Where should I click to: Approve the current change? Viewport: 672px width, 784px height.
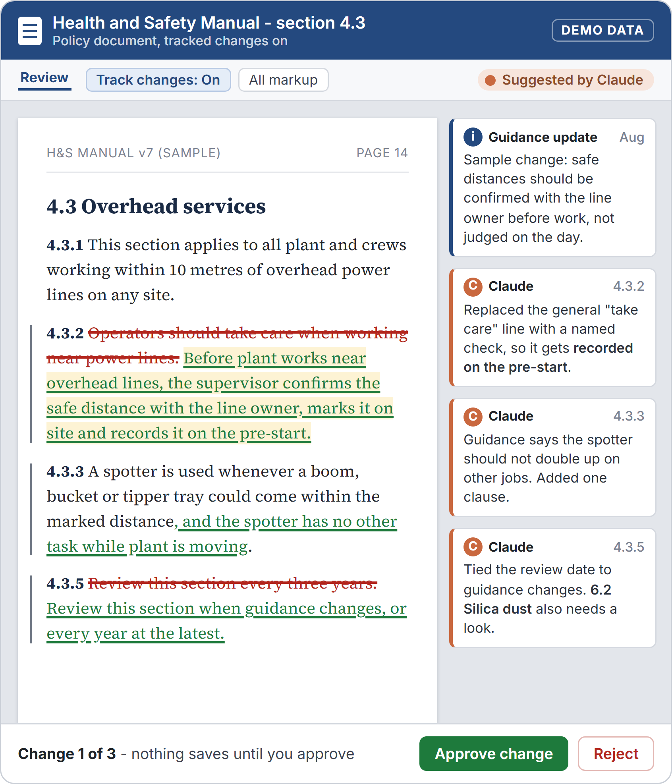point(494,753)
